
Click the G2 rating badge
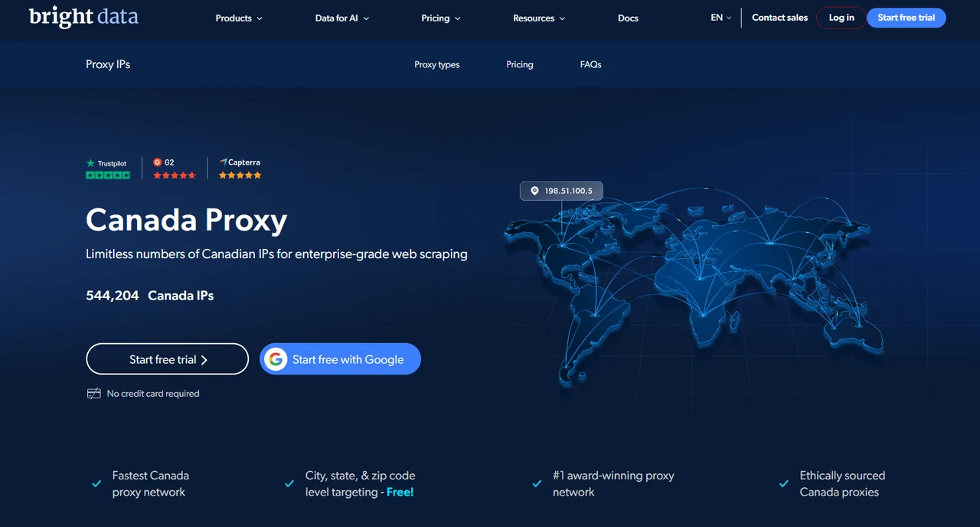point(175,169)
